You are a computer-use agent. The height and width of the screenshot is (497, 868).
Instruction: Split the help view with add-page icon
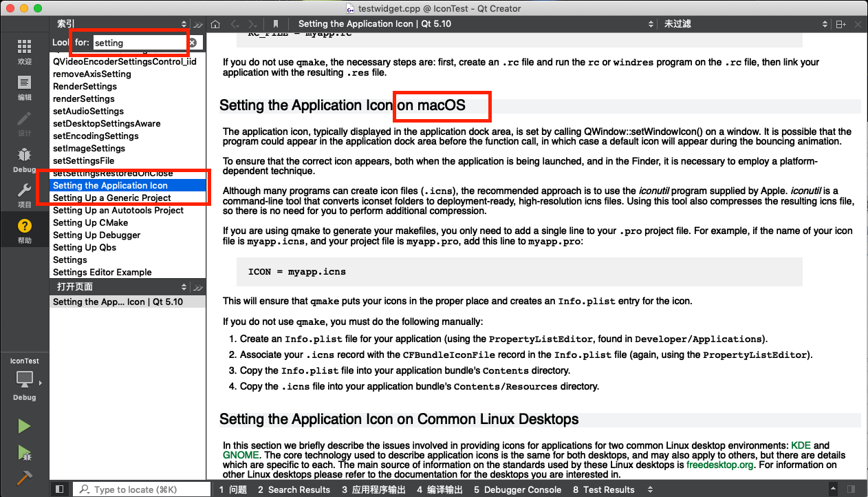click(x=840, y=23)
